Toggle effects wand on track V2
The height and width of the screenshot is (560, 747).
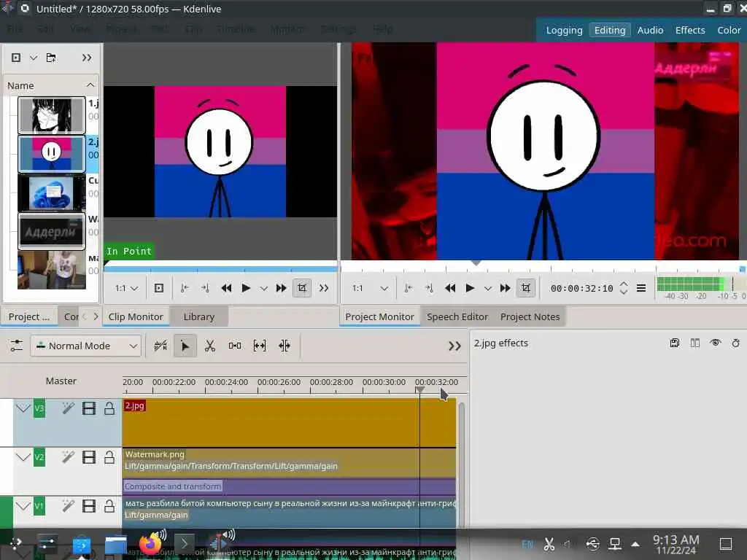tap(68, 458)
